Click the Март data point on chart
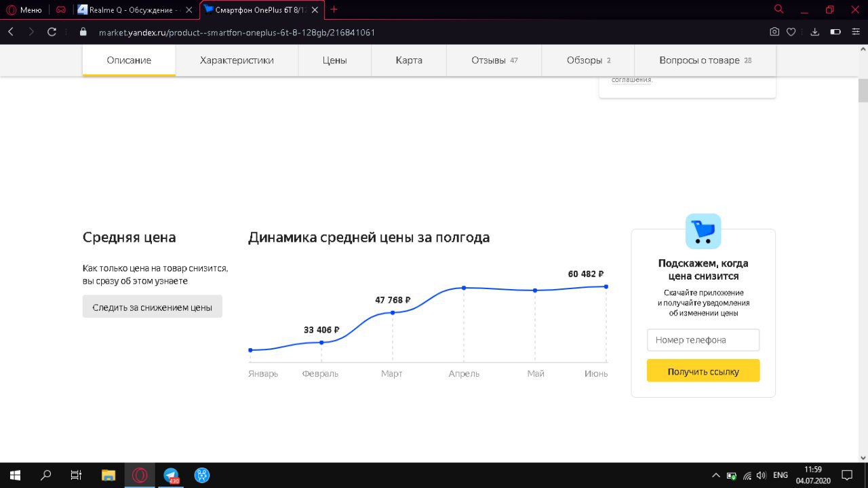This screenshot has height=488, width=868. (x=393, y=313)
